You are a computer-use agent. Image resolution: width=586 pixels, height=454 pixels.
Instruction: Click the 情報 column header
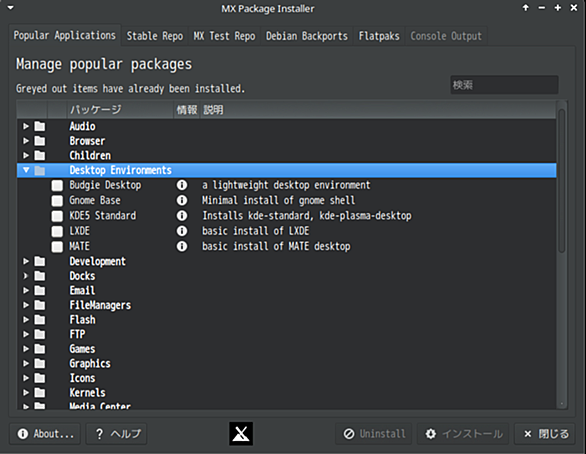coord(187,110)
